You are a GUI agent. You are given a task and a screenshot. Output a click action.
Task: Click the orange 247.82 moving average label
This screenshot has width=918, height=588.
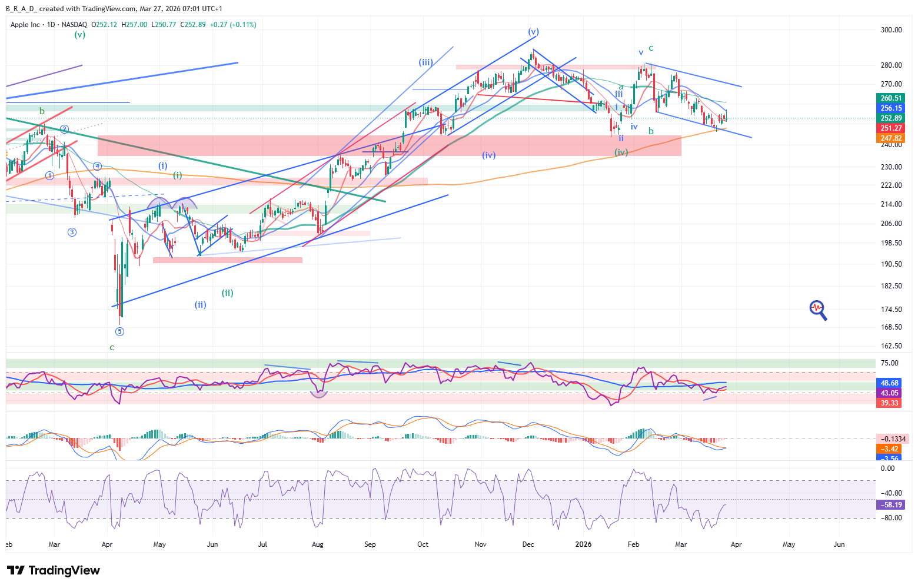tap(891, 138)
